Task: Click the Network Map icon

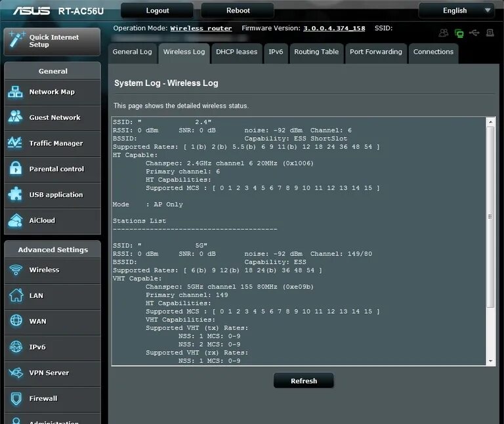Action: [x=15, y=92]
